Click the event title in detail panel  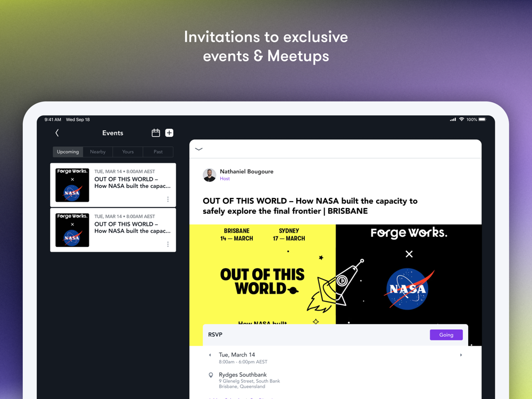click(310, 206)
